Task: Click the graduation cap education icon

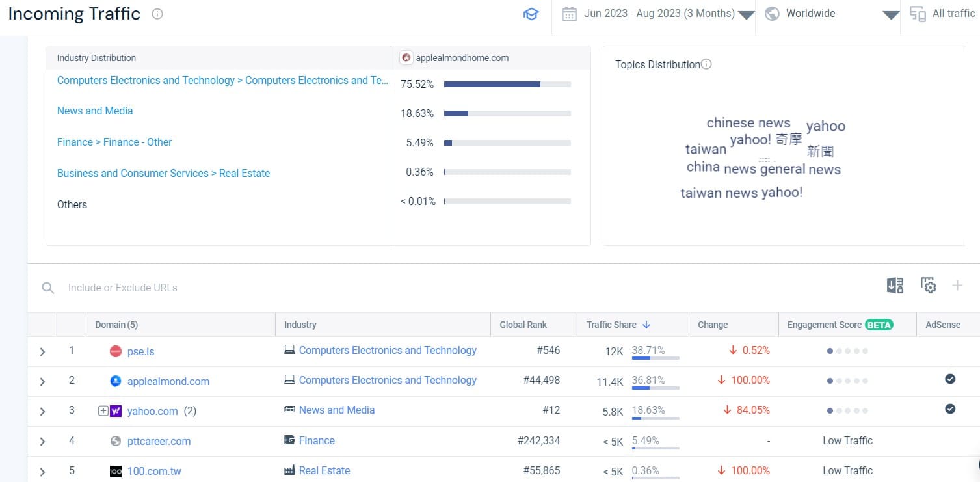Action: point(531,14)
